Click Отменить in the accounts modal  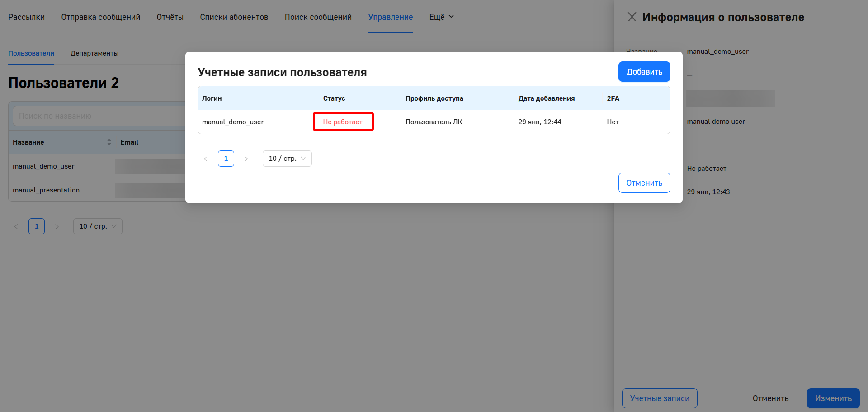click(644, 183)
